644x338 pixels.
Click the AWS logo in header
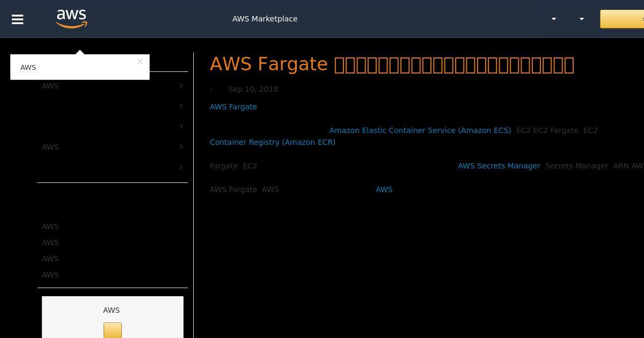(x=71, y=19)
